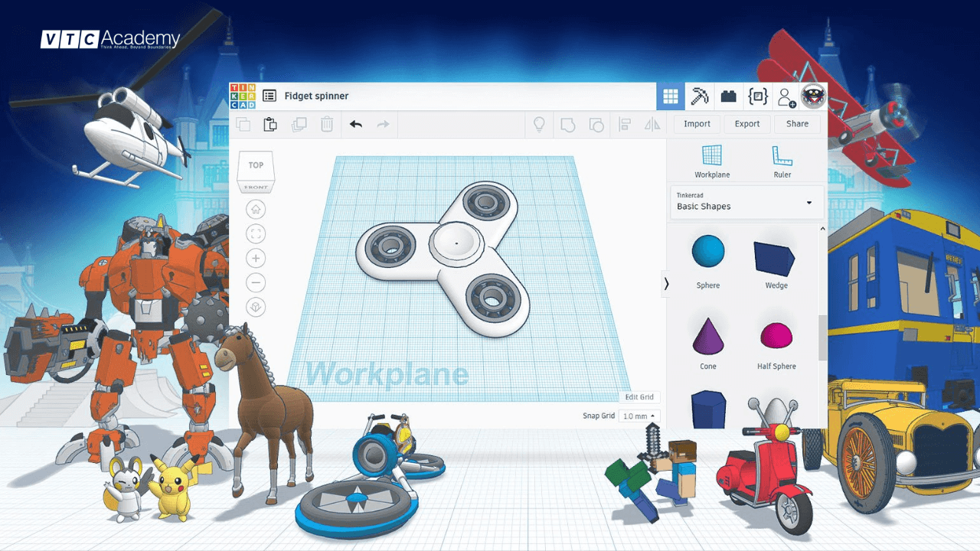Open the Snap Grid value dropdown
The image size is (980, 551).
coord(640,416)
